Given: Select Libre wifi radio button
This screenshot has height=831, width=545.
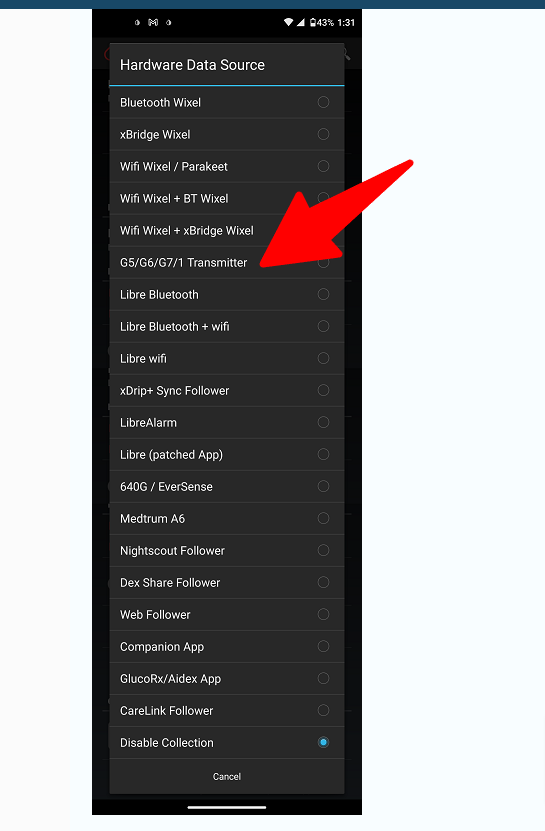Looking at the screenshot, I should coord(323,358).
